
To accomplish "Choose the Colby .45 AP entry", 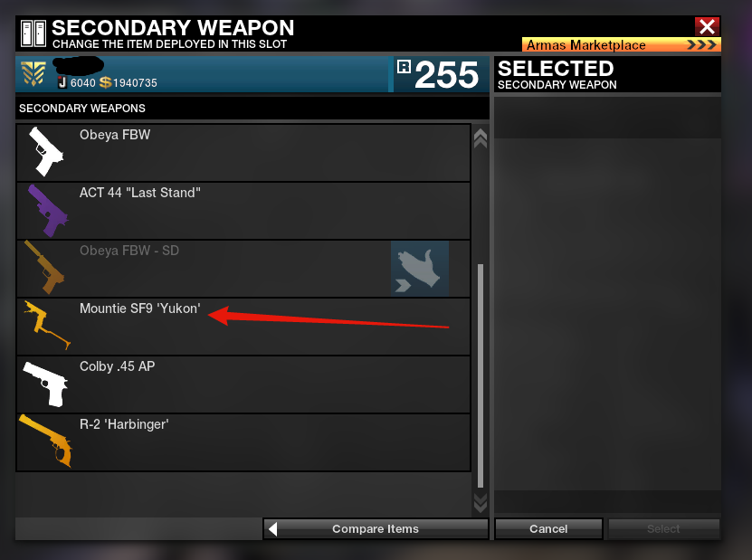I will click(x=243, y=384).
